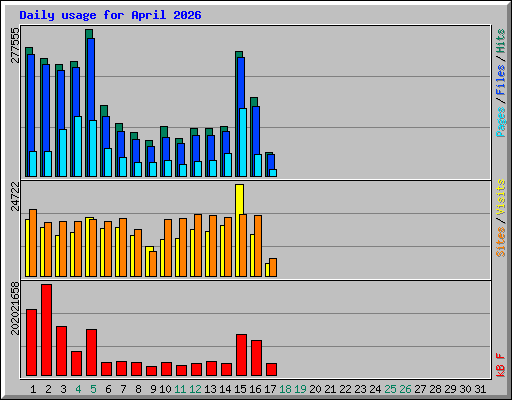Click the Files legend label
Screen dimensions: 512x400
[x=500, y=80]
